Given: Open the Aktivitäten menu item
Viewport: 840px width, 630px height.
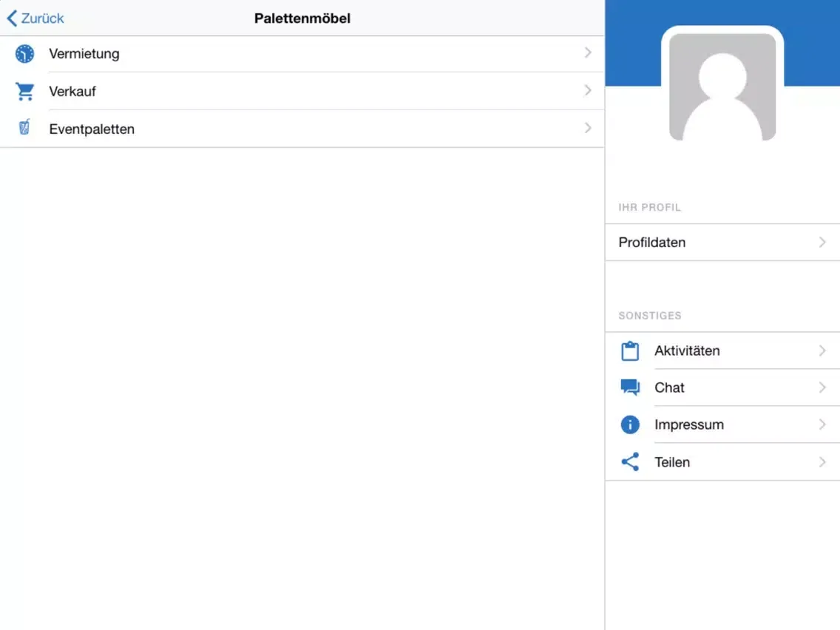Looking at the screenshot, I should [x=722, y=351].
